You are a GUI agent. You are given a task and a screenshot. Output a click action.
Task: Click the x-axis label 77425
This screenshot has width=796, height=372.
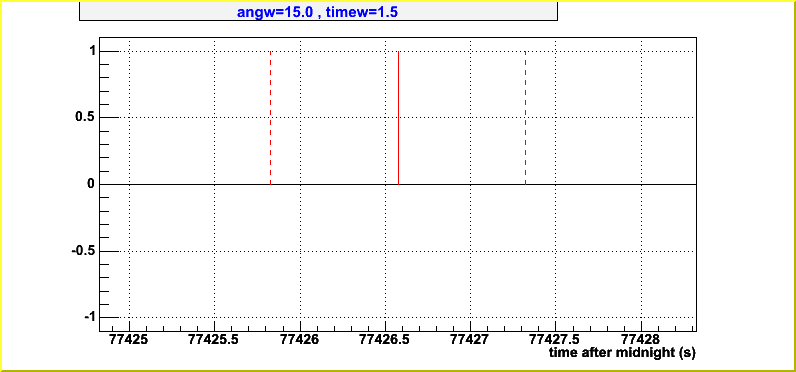pos(129,339)
